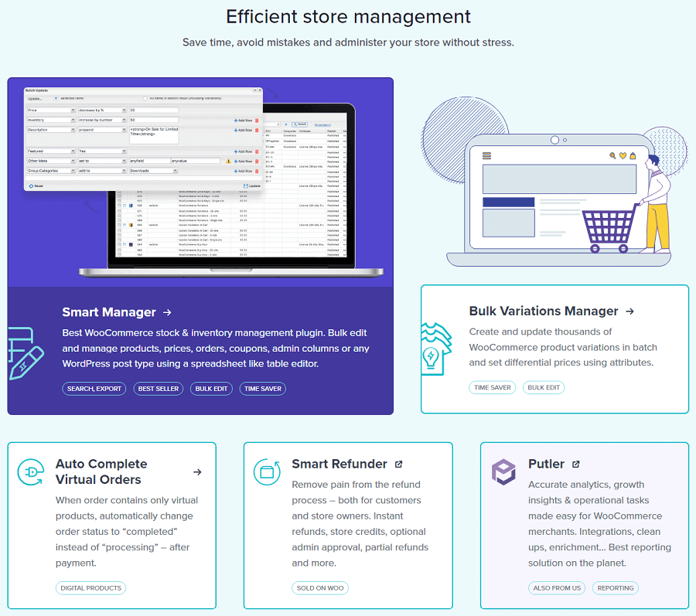The height and width of the screenshot is (616, 696).
Task: Select BULK EDIT tag under Bulk Variations Manager
Action: [x=544, y=387]
